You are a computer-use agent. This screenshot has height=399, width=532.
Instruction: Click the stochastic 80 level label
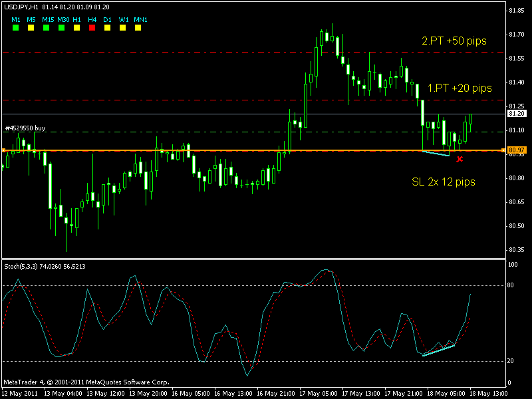511,285
